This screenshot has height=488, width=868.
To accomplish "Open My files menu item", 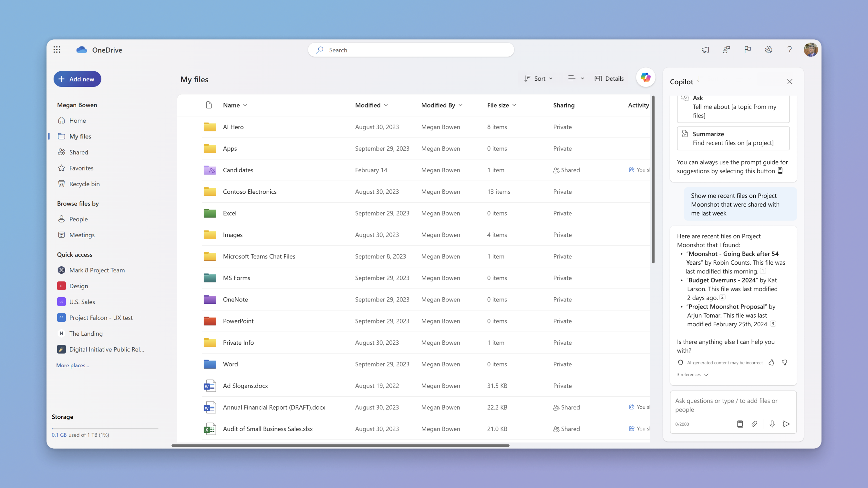I will pyautogui.click(x=80, y=136).
